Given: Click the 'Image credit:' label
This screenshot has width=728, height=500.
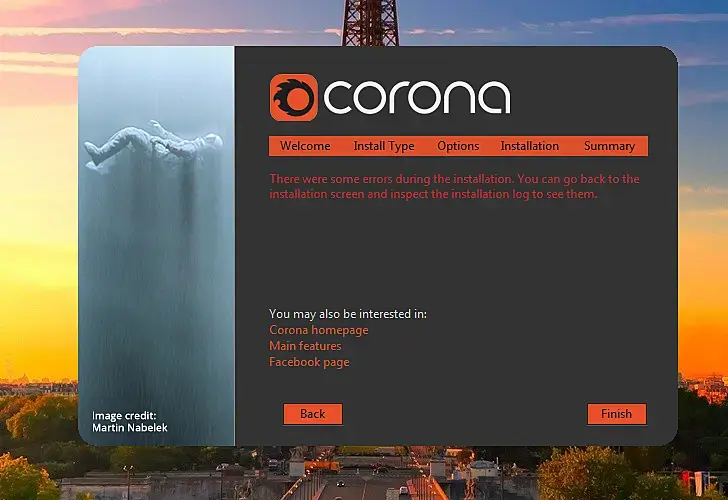Looking at the screenshot, I should pos(124,416).
